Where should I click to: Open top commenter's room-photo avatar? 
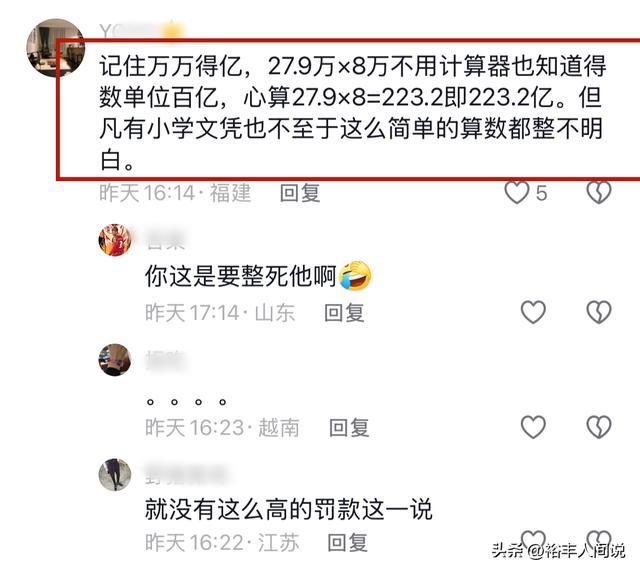56,48
